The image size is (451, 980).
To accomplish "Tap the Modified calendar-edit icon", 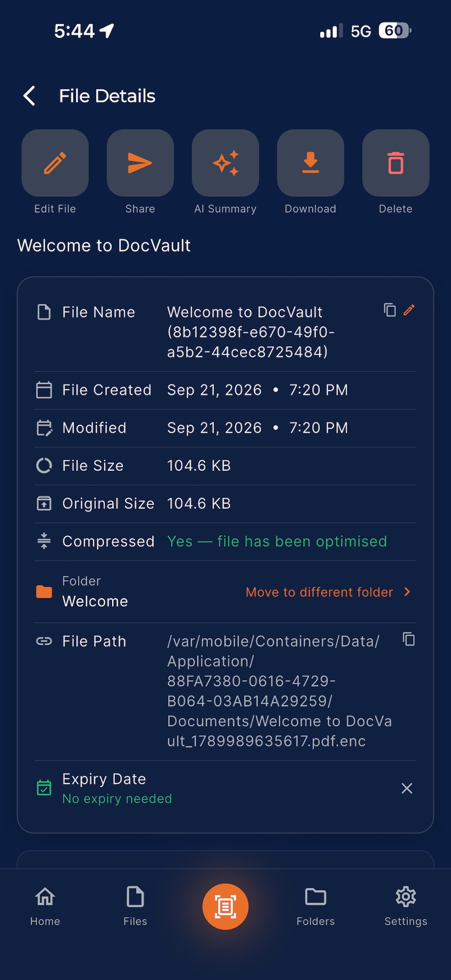I will tap(44, 428).
